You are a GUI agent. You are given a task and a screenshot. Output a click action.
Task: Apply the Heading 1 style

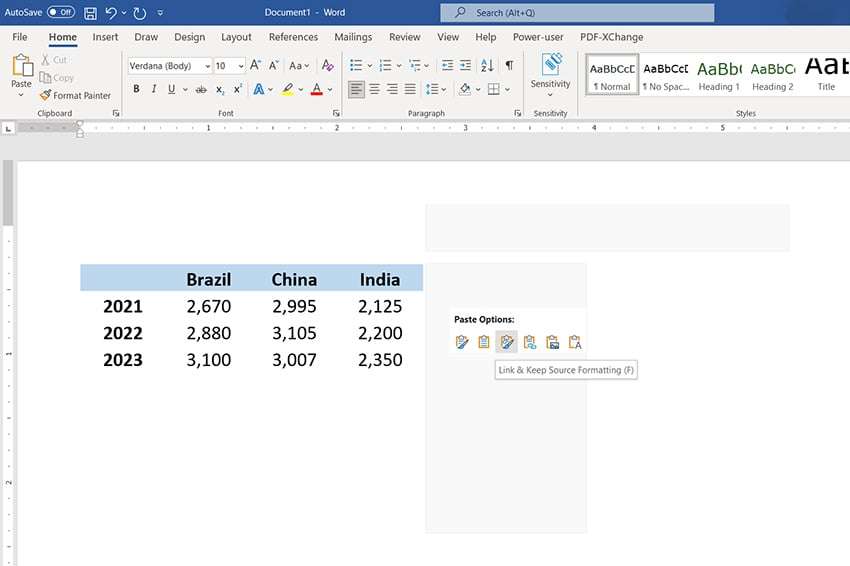pos(719,74)
